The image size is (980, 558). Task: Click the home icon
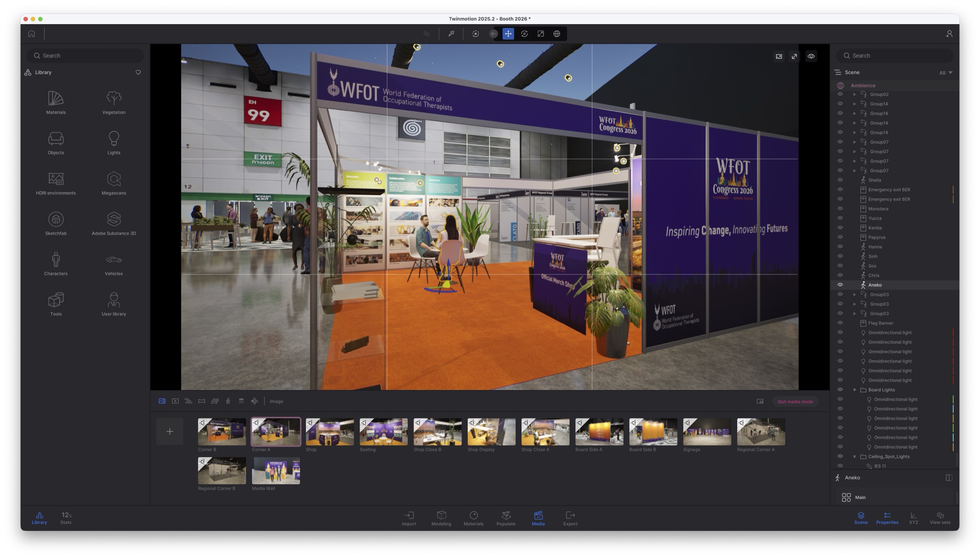31,34
